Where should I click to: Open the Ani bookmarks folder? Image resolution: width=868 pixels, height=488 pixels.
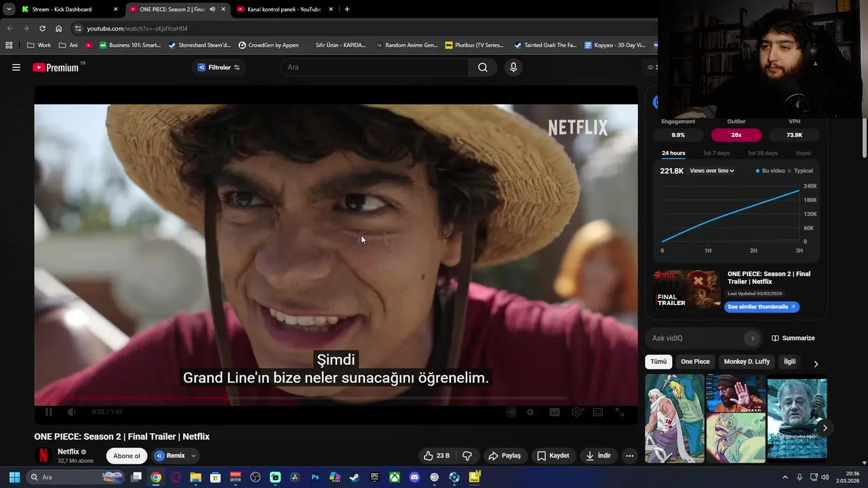point(68,45)
